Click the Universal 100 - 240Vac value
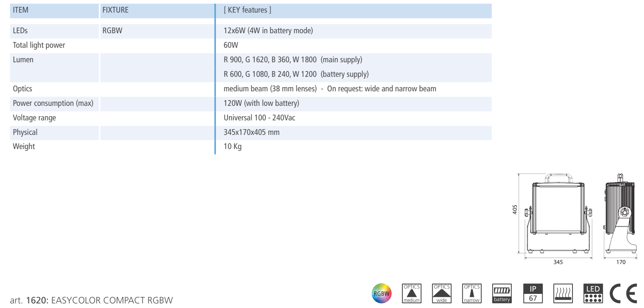 pyautogui.click(x=259, y=118)
